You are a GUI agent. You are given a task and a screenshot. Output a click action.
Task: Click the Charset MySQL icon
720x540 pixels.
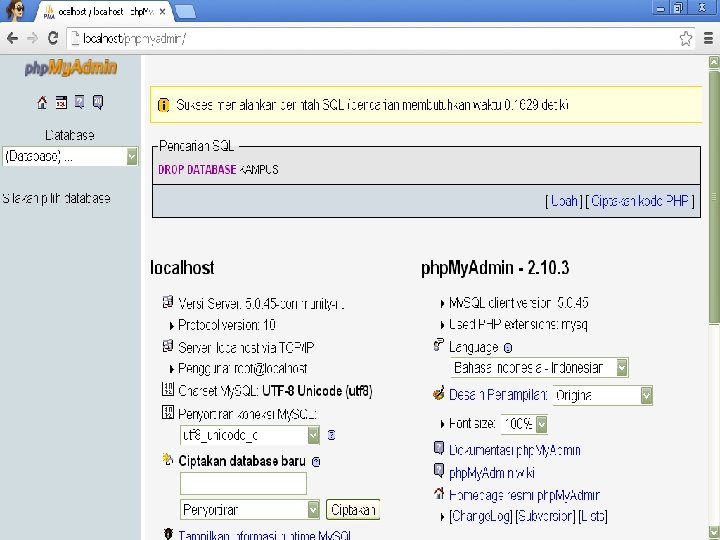168,389
